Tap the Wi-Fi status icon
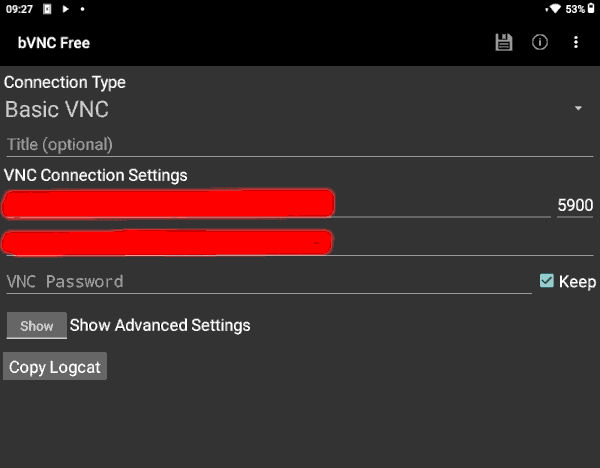600x468 pixels. pos(553,8)
